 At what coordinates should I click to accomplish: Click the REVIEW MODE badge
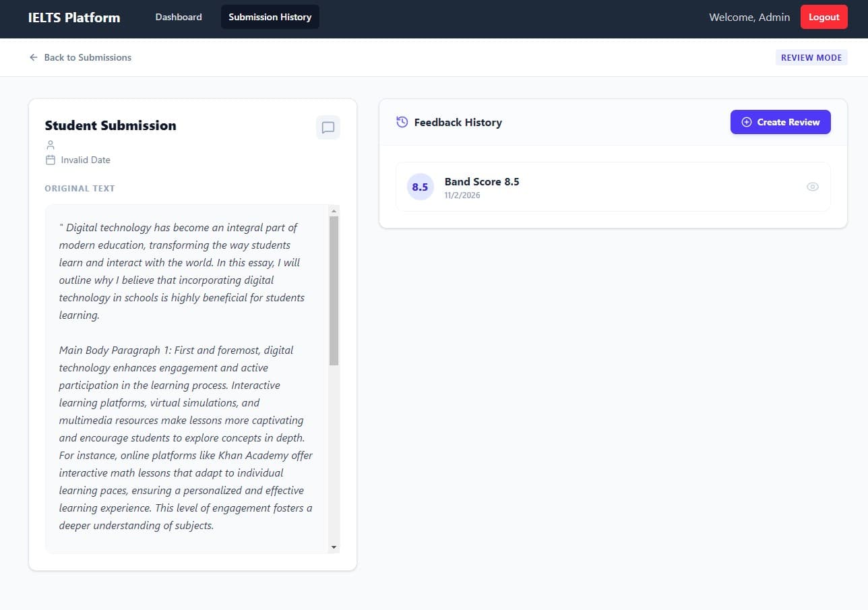(x=811, y=57)
